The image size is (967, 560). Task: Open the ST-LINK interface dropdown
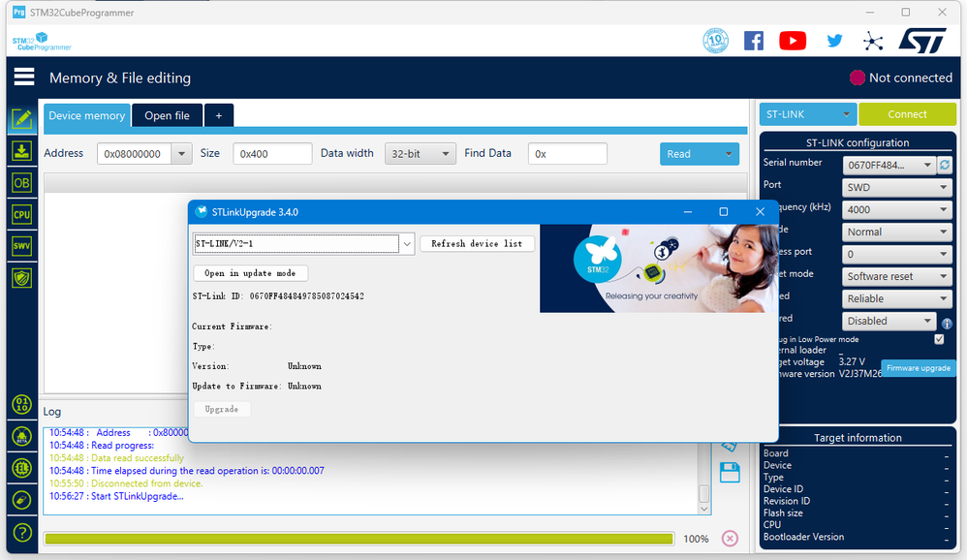point(807,114)
